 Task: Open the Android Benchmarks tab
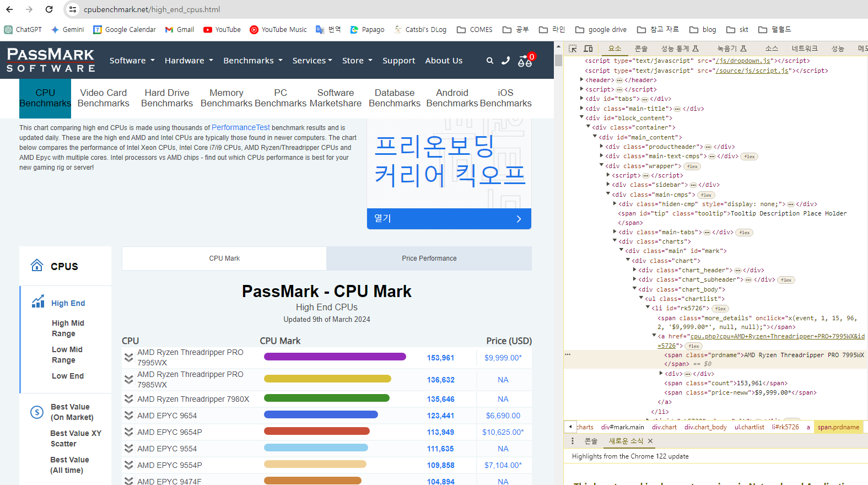452,98
